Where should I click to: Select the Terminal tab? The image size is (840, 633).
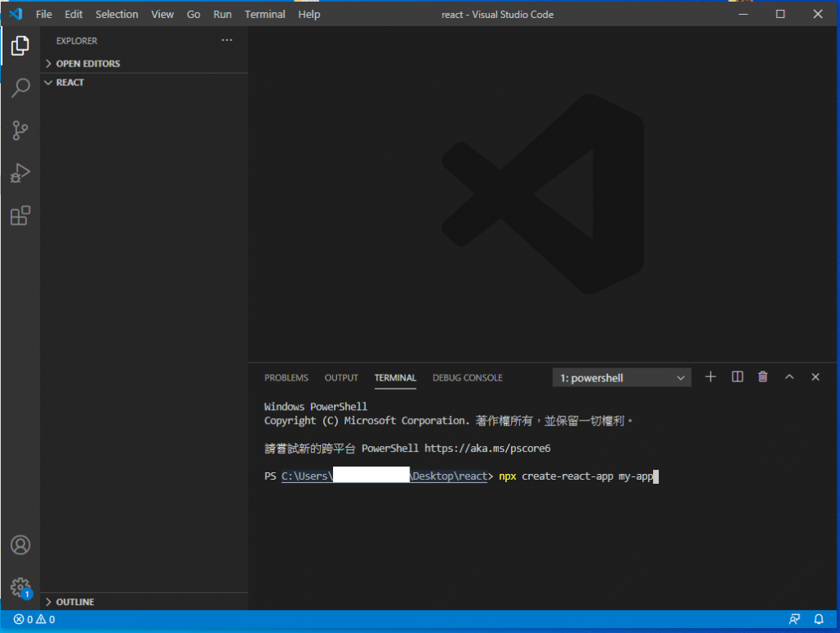coord(395,378)
